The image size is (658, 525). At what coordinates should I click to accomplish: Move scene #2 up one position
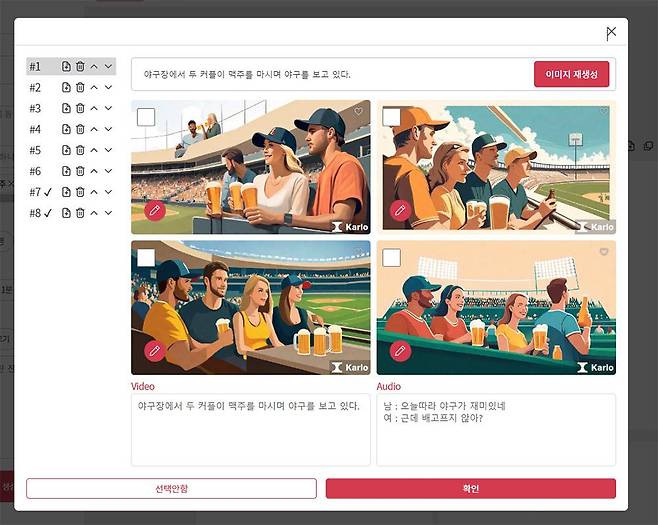tap(94, 87)
